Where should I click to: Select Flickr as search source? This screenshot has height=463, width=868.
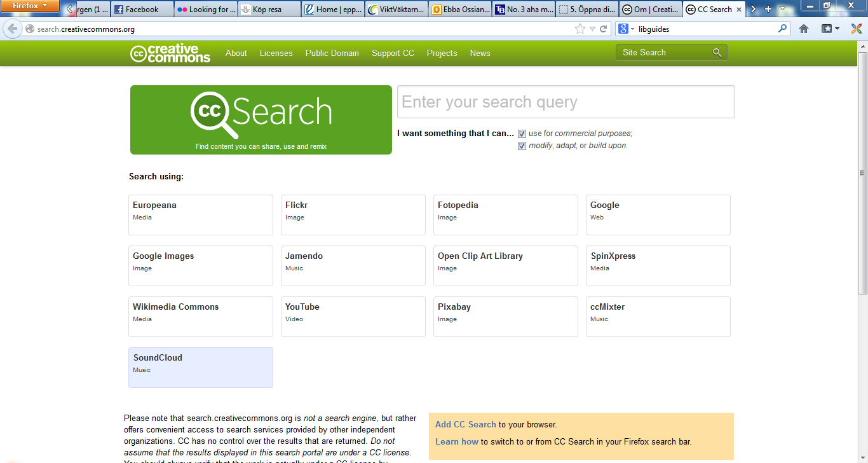[353, 215]
